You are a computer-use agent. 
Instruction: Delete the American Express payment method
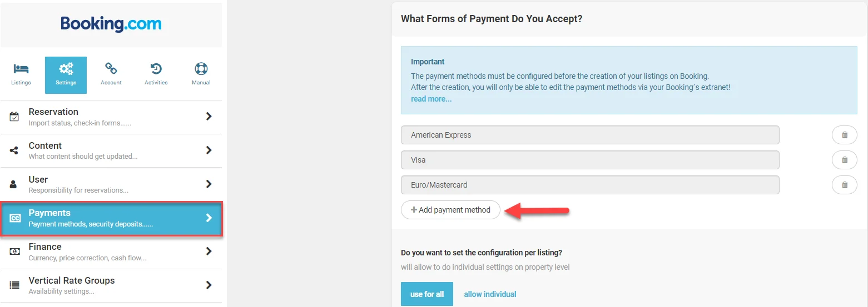(844, 135)
